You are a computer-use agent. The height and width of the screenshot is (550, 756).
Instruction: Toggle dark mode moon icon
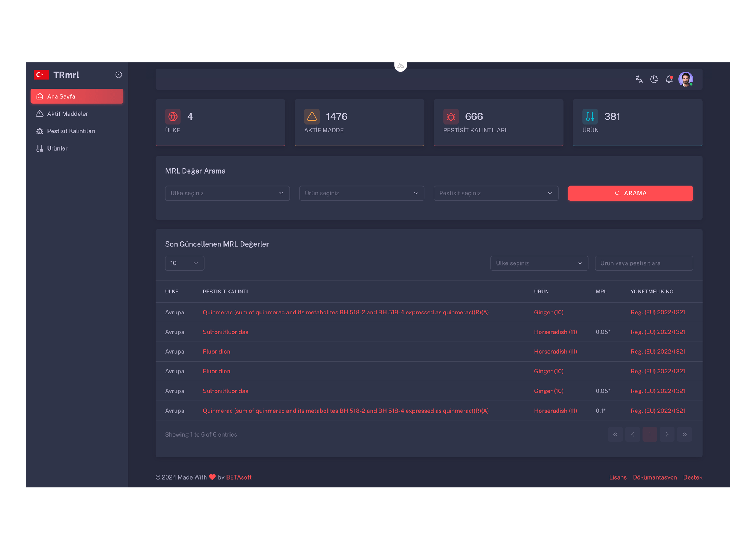(x=654, y=79)
